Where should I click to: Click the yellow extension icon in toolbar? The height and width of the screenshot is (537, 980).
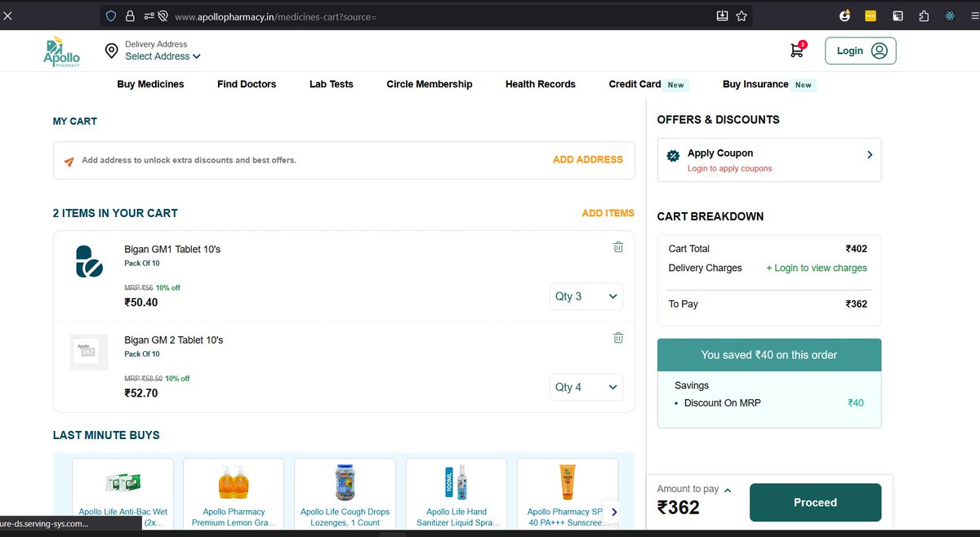871,16
